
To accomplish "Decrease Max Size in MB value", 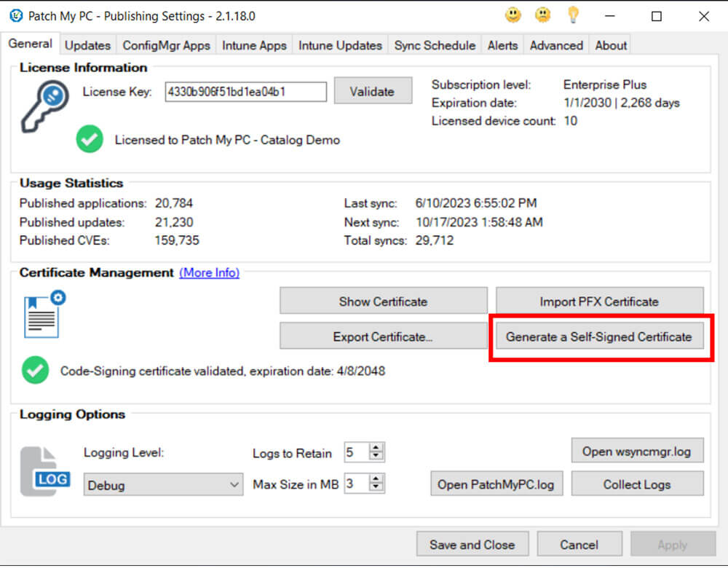I will [x=376, y=488].
